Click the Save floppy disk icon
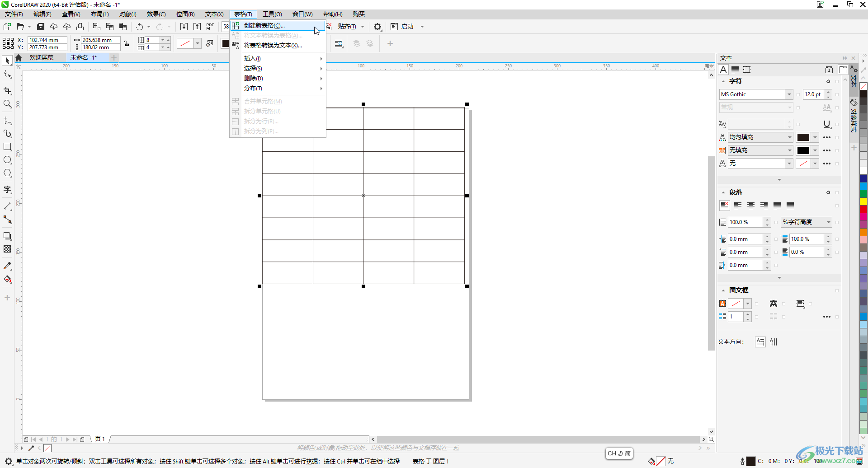Image resolution: width=868 pixels, height=468 pixels. [41, 27]
